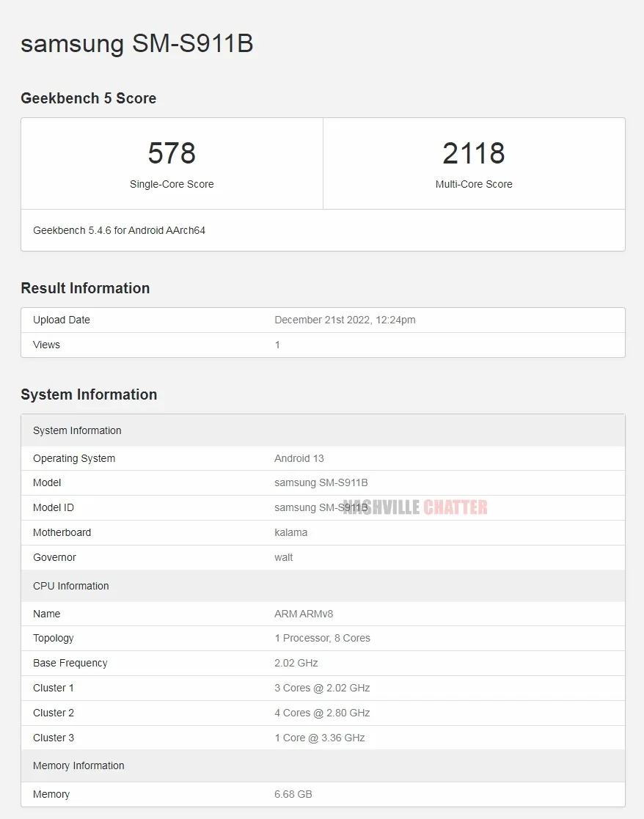
Task: Click the 'Operating System' label
Action: point(74,458)
